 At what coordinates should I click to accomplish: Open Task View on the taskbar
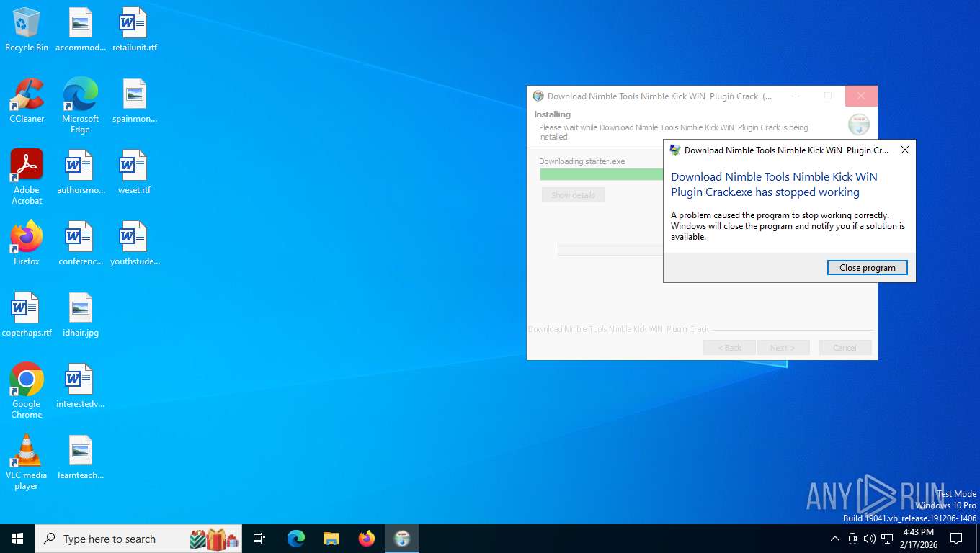[x=259, y=539]
